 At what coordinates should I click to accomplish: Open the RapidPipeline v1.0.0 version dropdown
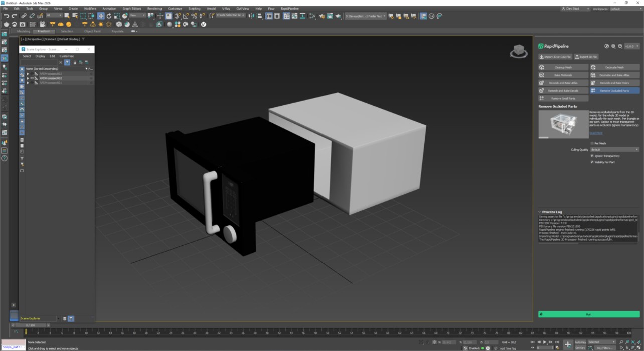pos(632,46)
